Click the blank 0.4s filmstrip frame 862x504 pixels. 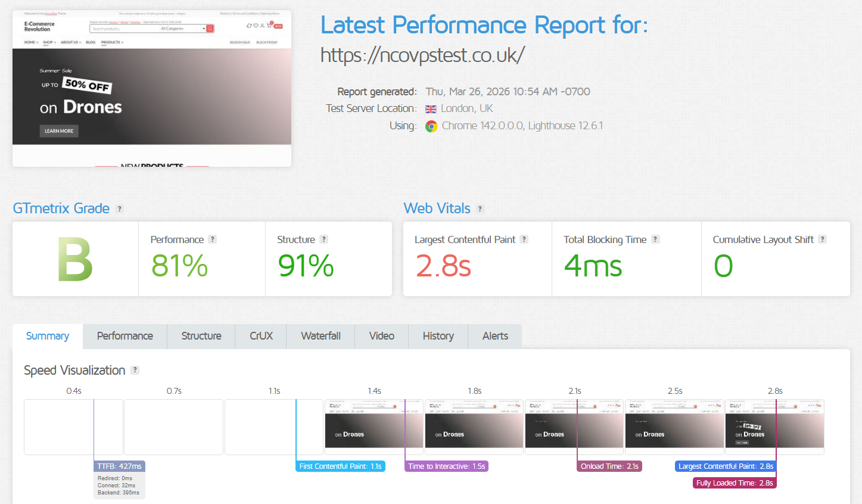(x=73, y=427)
